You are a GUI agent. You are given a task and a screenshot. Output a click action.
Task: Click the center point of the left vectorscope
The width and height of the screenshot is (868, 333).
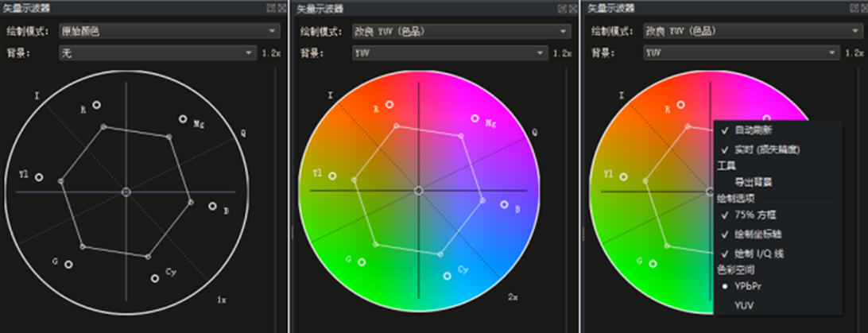click(x=126, y=192)
